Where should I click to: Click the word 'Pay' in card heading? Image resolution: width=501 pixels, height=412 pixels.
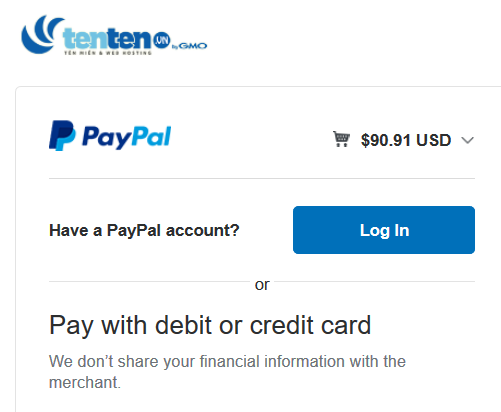click(71, 326)
